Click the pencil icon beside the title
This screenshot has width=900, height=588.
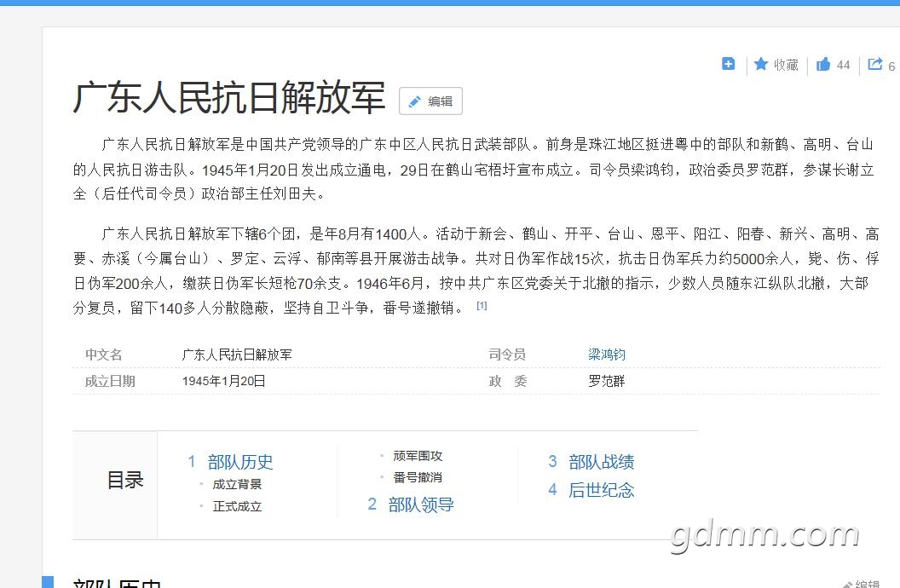[415, 101]
